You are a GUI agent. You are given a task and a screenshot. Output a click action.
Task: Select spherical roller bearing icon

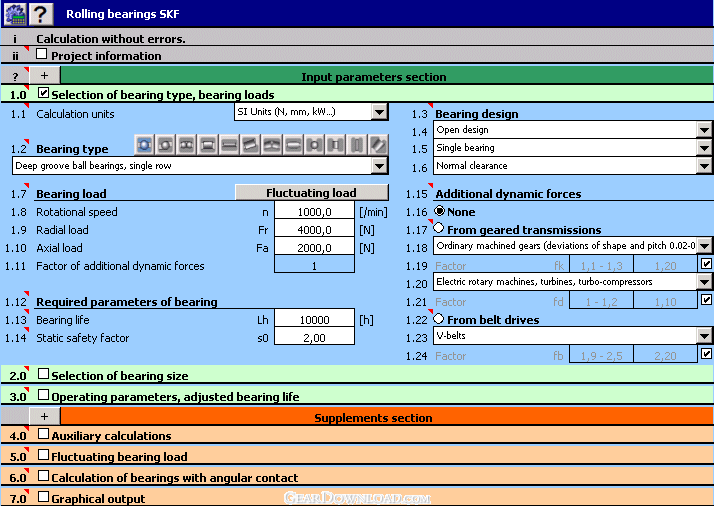click(x=272, y=145)
